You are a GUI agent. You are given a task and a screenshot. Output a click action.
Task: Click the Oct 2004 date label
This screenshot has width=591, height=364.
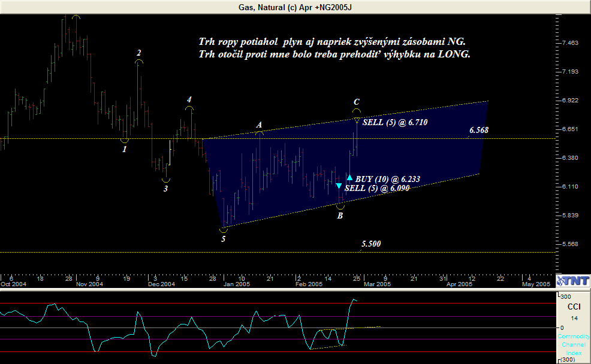(14, 284)
